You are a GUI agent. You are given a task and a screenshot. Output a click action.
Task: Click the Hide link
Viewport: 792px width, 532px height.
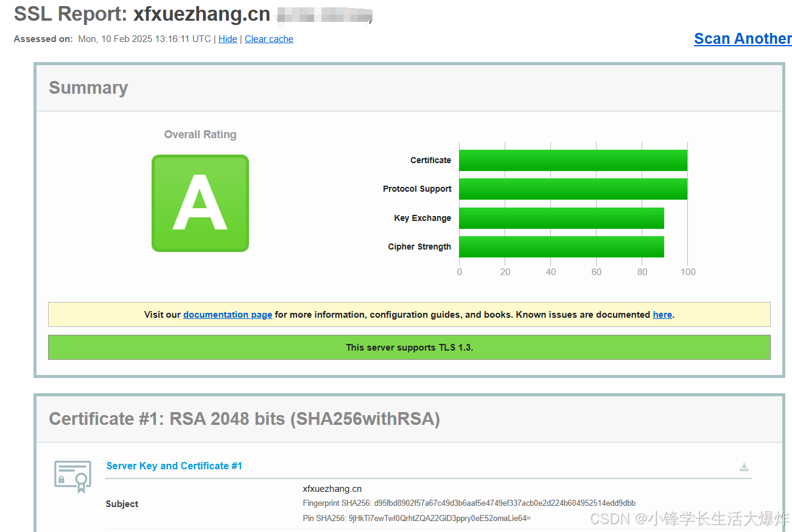[228, 39]
